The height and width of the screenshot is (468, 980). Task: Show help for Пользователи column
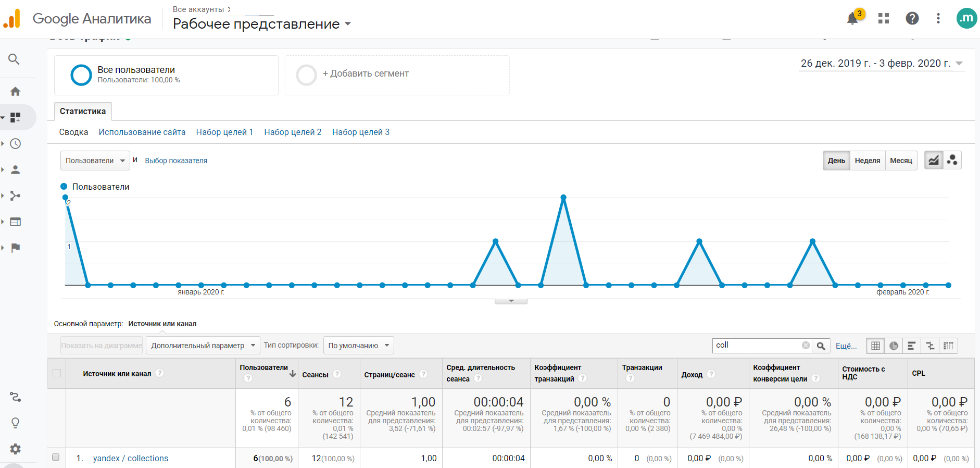click(248, 378)
